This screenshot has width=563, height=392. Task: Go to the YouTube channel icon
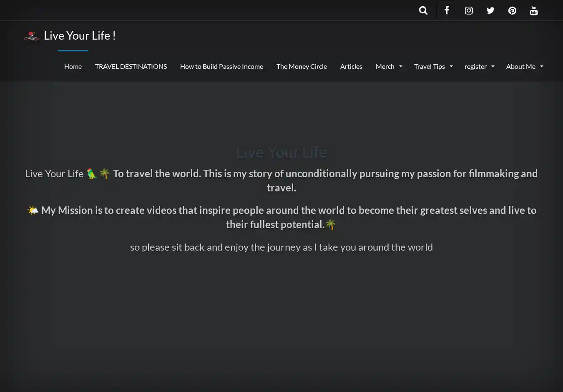pyautogui.click(x=534, y=10)
